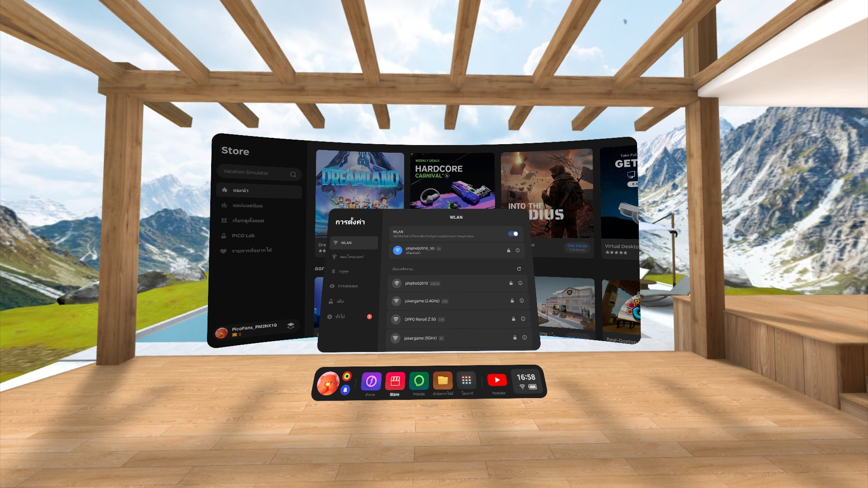Open the Hardcore Carnival weekly deals banner
868x488 pixels.
click(x=452, y=181)
